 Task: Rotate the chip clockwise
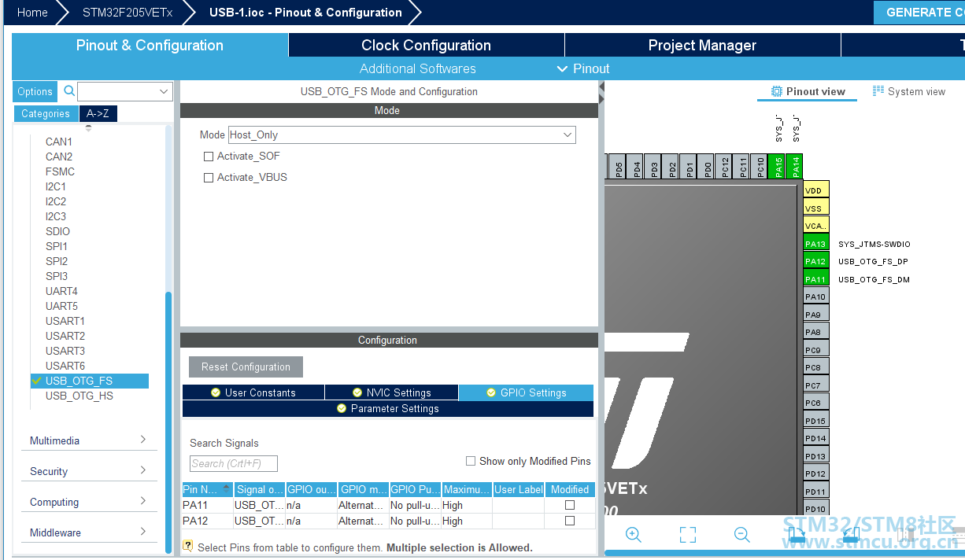click(796, 535)
